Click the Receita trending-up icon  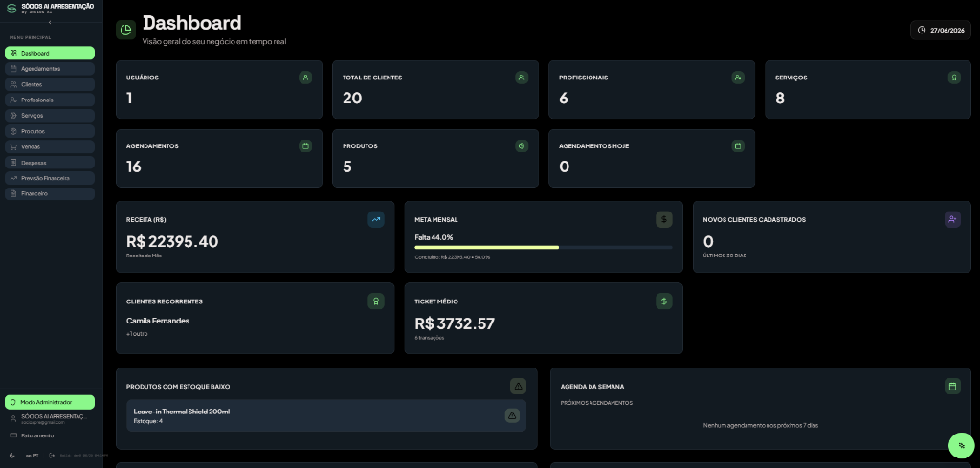tap(376, 219)
